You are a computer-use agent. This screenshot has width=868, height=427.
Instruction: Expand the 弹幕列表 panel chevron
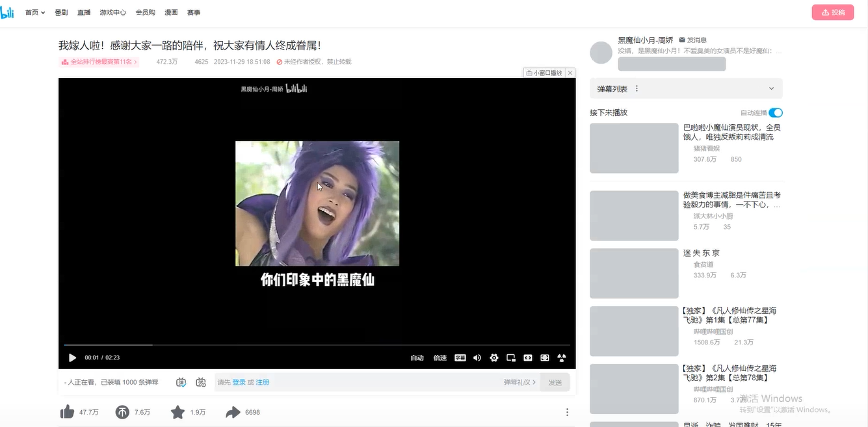point(772,88)
